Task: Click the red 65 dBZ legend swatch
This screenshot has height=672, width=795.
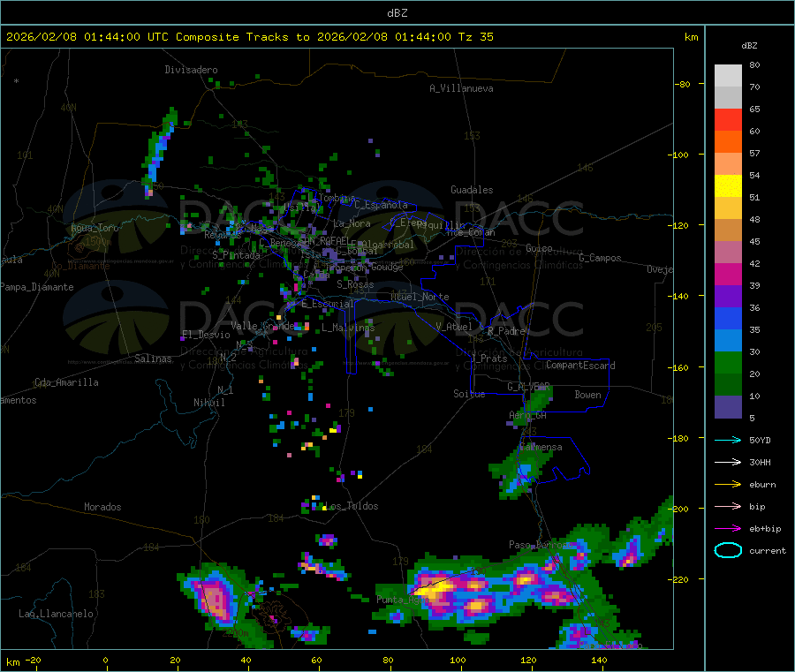Action: point(728,119)
